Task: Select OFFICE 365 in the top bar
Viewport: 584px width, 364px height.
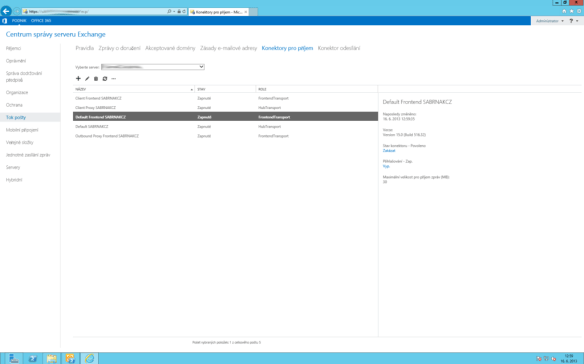Action: [41, 21]
